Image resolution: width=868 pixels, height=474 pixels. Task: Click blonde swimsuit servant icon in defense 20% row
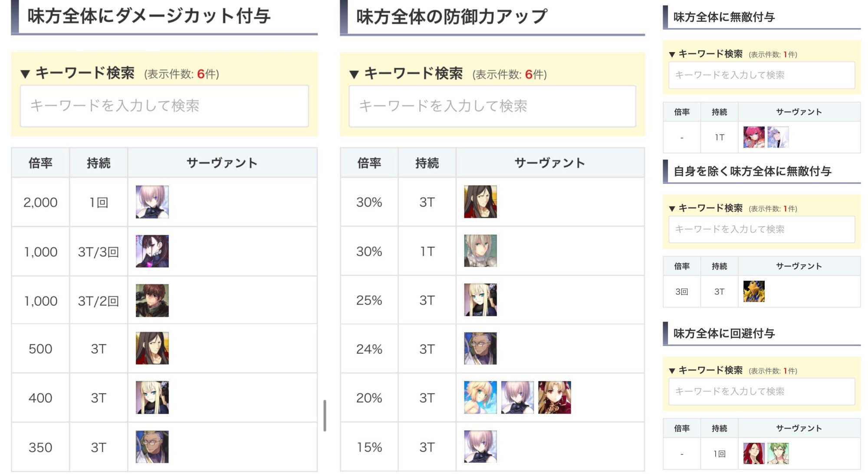point(480,398)
